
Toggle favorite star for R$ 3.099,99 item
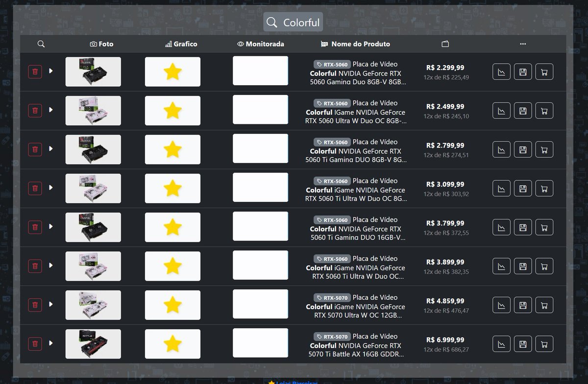click(x=172, y=188)
